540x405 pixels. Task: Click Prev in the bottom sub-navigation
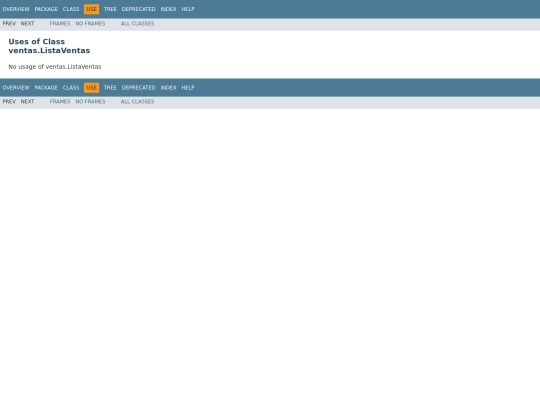pyautogui.click(x=9, y=102)
